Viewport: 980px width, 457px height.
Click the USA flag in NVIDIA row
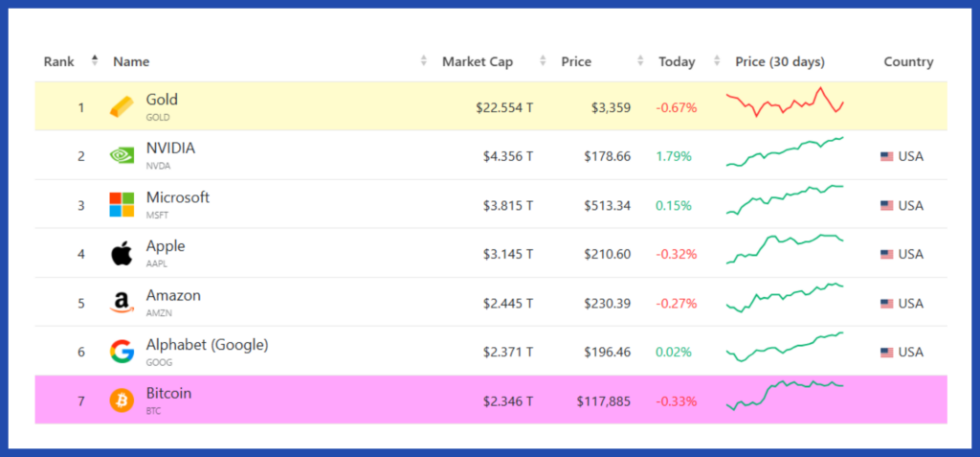[x=886, y=156]
